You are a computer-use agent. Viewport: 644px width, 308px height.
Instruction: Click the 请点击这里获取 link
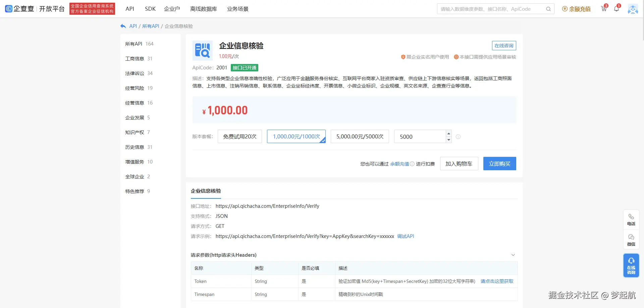pyautogui.click(x=497, y=281)
